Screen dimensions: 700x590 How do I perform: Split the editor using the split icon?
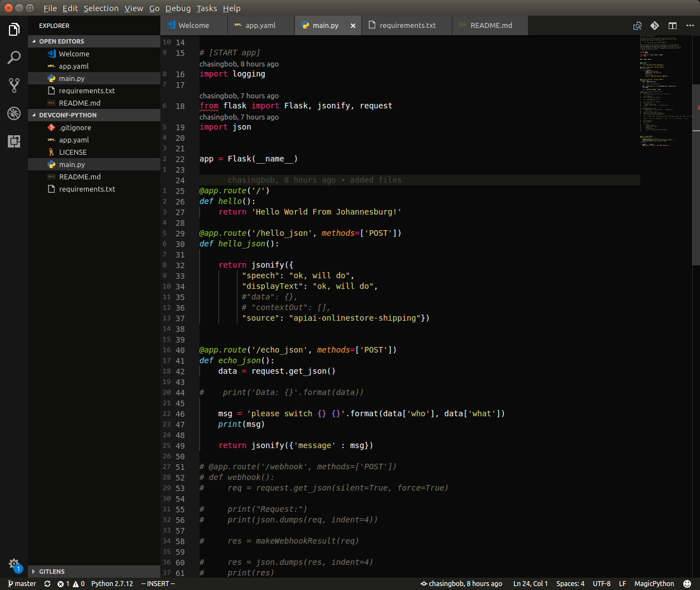tap(672, 25)
